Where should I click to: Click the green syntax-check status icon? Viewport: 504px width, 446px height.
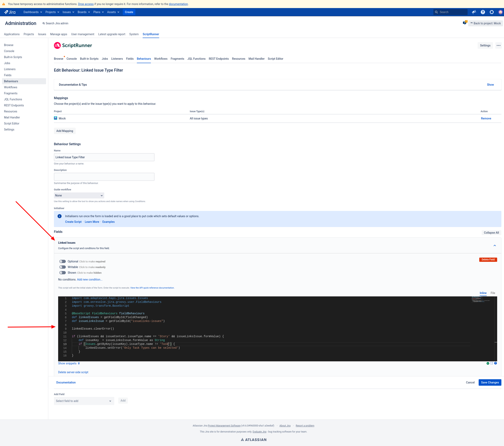[x=488, y=363]
